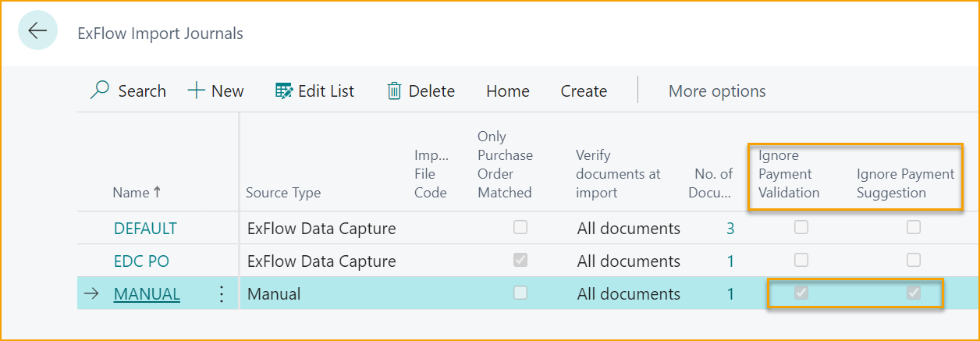Toggle Ignore Payment Validation for MANUAL
Viewport: 980px width, 341px height.
pyautogui.click(x=801, y=293)
